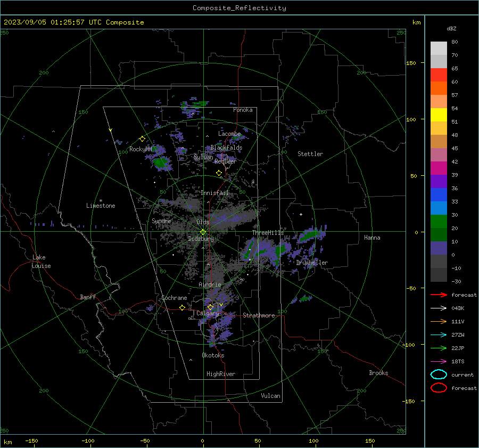Click the Brooks map label

click(x=378, y=373)
